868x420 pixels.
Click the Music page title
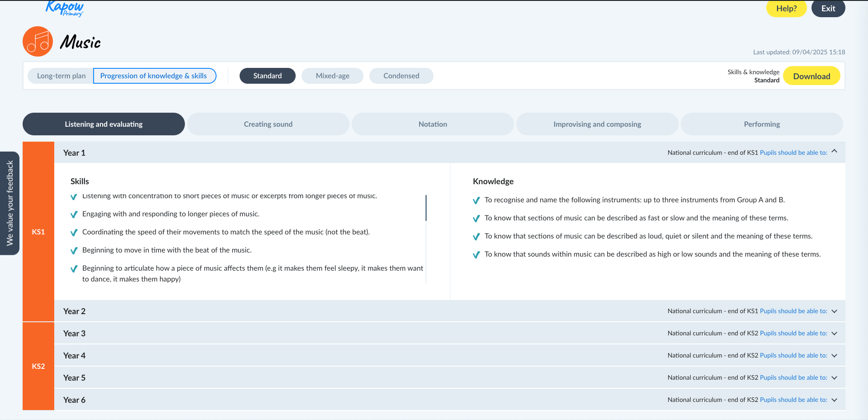[80, 42]
